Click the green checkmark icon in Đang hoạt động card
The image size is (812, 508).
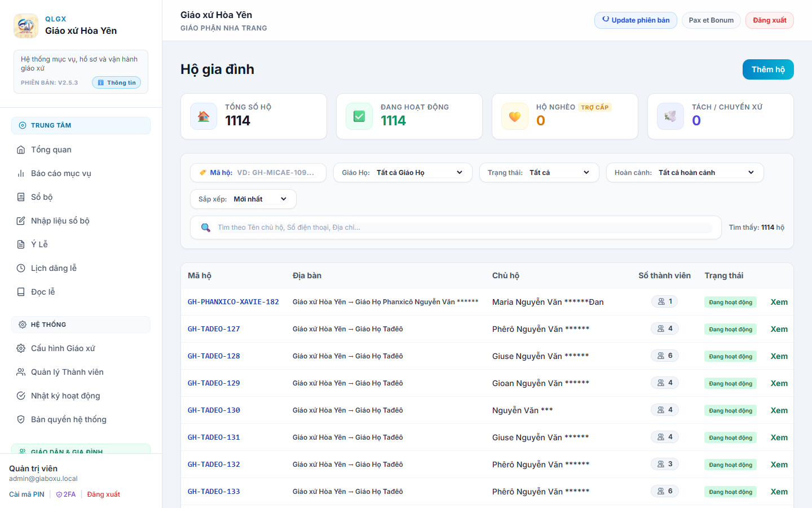click(x=359, y=116)
